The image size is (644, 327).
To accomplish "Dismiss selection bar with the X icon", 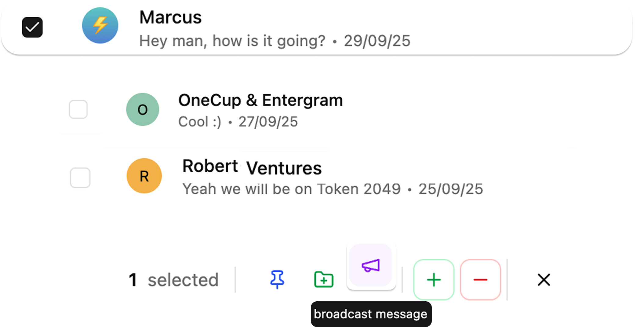I will pyautogui.click(x=544, y=280).
